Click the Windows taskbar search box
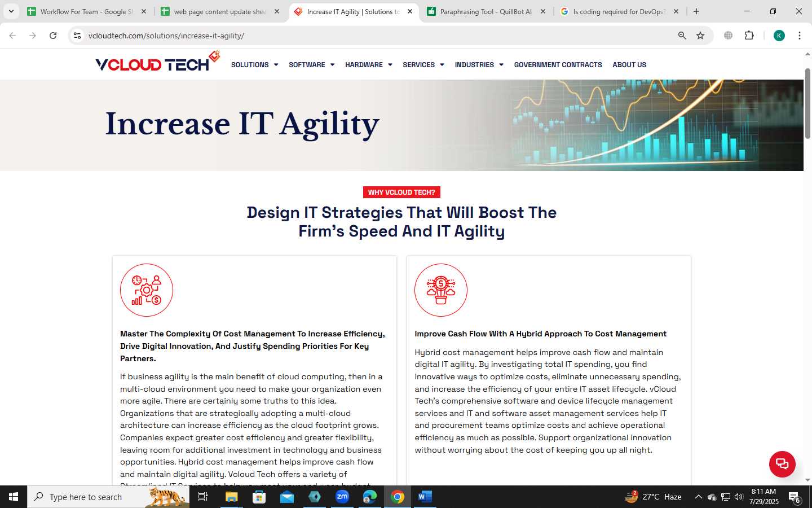 point(108,497)
